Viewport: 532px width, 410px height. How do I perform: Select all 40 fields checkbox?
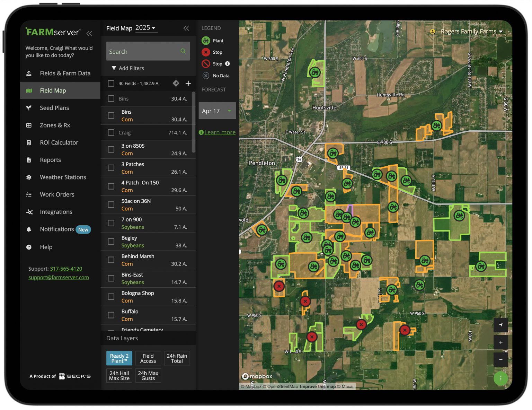[x=111, y=83]
